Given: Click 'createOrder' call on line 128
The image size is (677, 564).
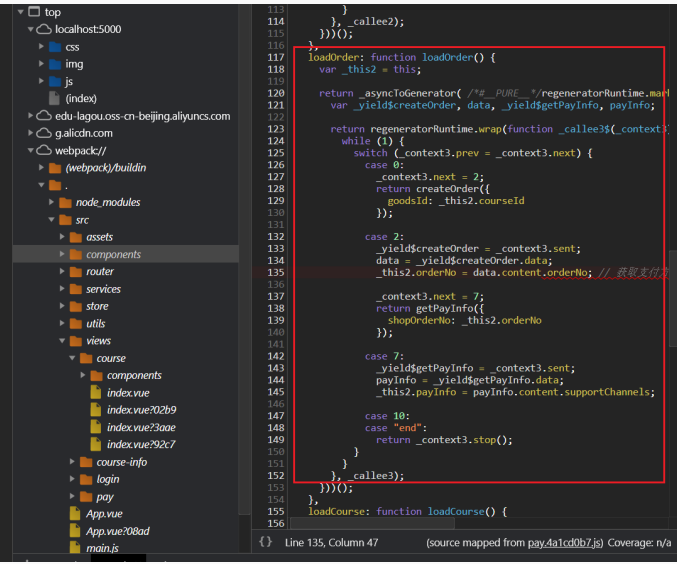Looking at the screenshot, I should [447, 189].
